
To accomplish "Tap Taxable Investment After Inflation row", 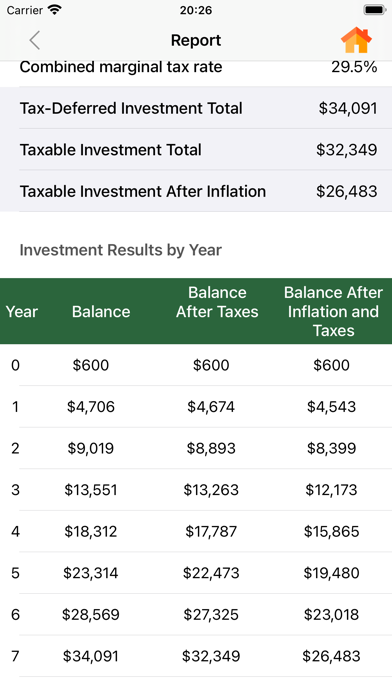I will [x=196, y=191].
